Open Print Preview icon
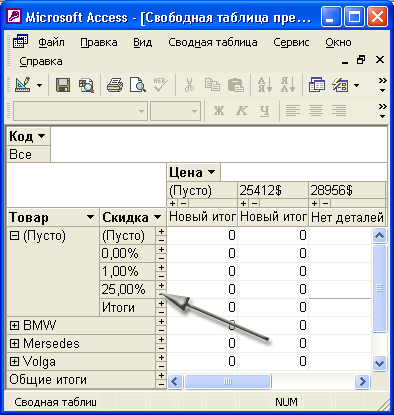Viewport: 394px width, 415px height. pyautogui.click(x=138, y=85)
